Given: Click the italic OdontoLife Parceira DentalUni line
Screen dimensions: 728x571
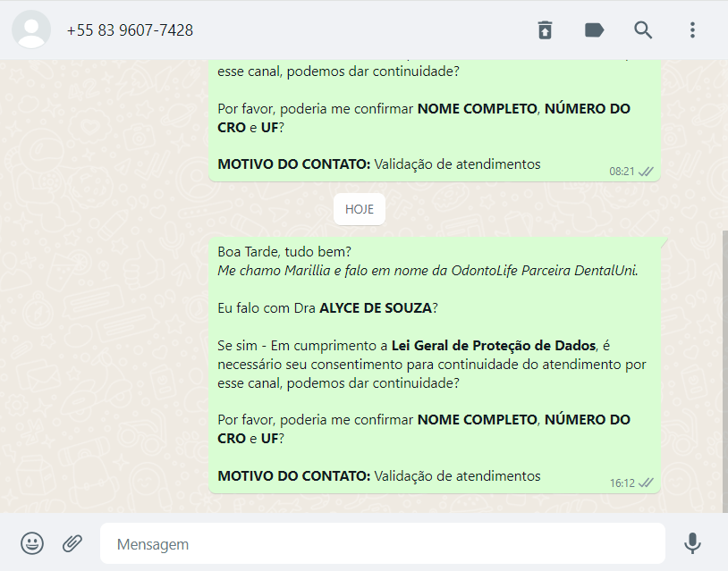Looking at the screenshot, I should 427,271.
